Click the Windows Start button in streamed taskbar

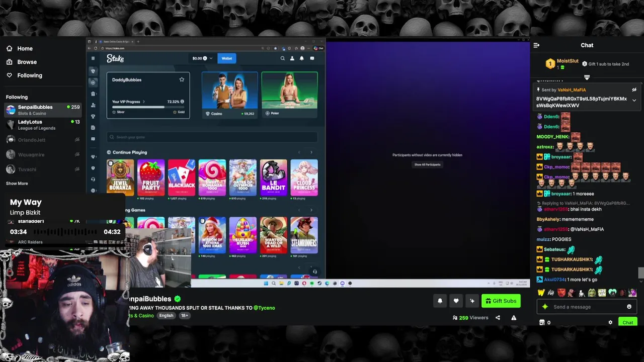tap(266, 283)
